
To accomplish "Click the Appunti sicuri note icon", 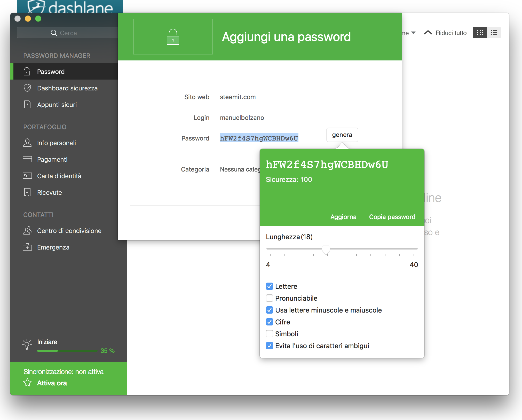I will click(x=27, y=105).
